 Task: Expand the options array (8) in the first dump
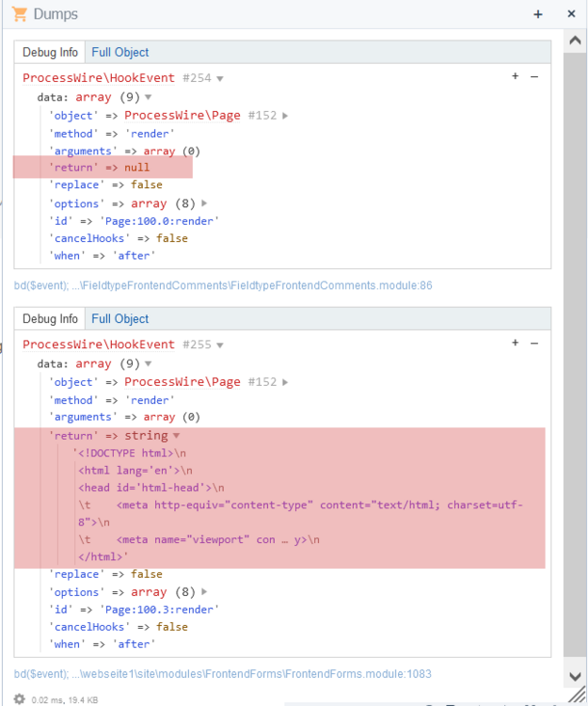coord(204,204)
